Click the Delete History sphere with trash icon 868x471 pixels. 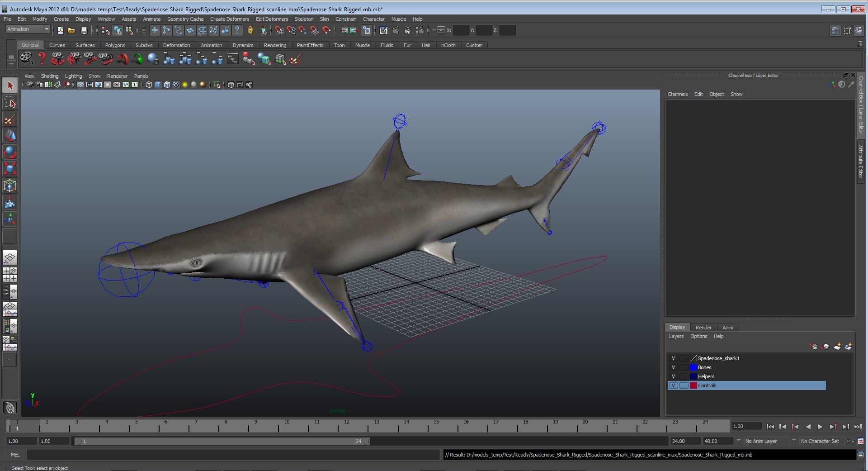(x=153, y=59)
